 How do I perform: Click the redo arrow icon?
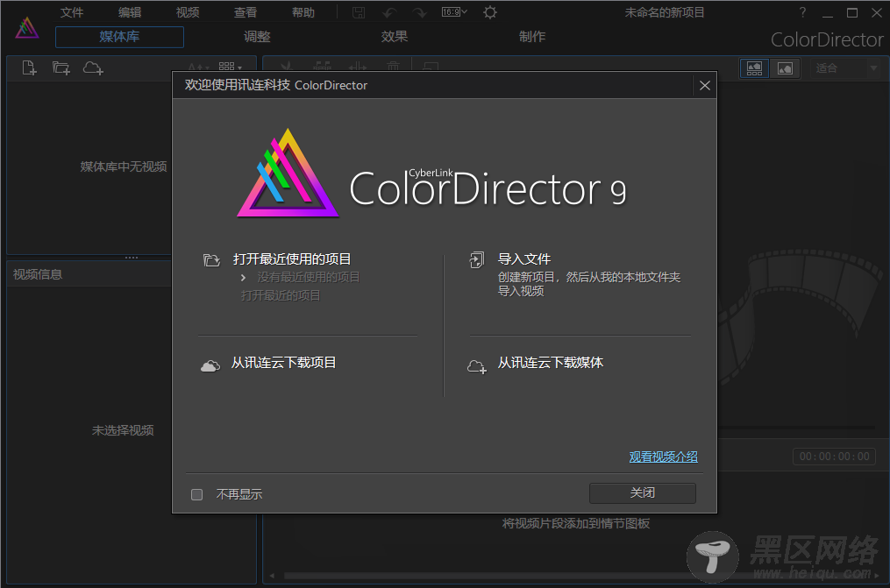419,12
